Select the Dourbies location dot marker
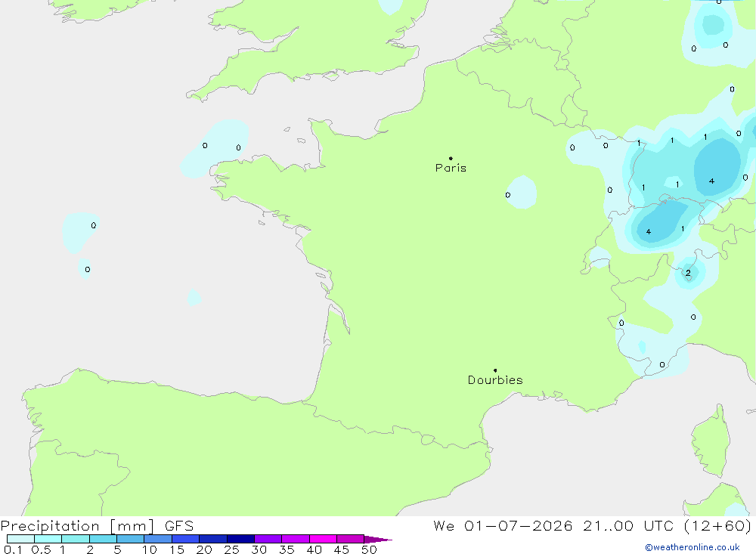 [x=495, y=370]
